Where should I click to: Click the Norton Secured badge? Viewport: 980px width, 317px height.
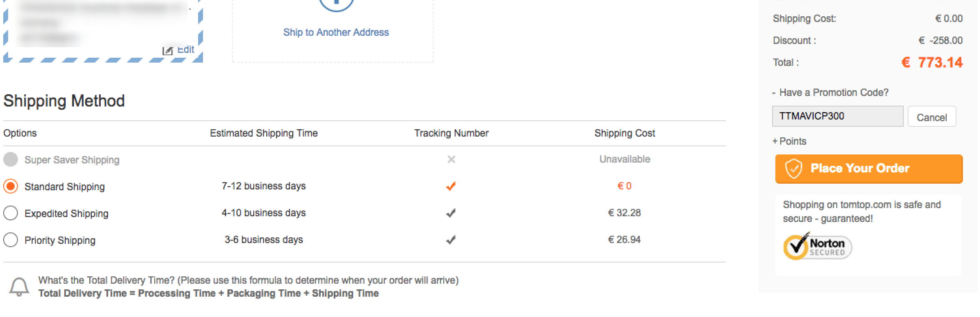click(817, 246)
